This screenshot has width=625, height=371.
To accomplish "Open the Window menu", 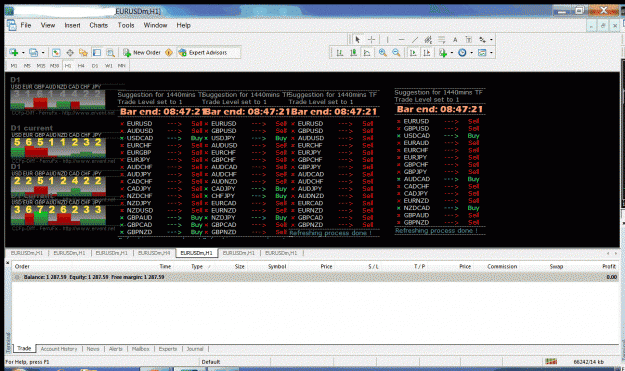I will [155, 25].
